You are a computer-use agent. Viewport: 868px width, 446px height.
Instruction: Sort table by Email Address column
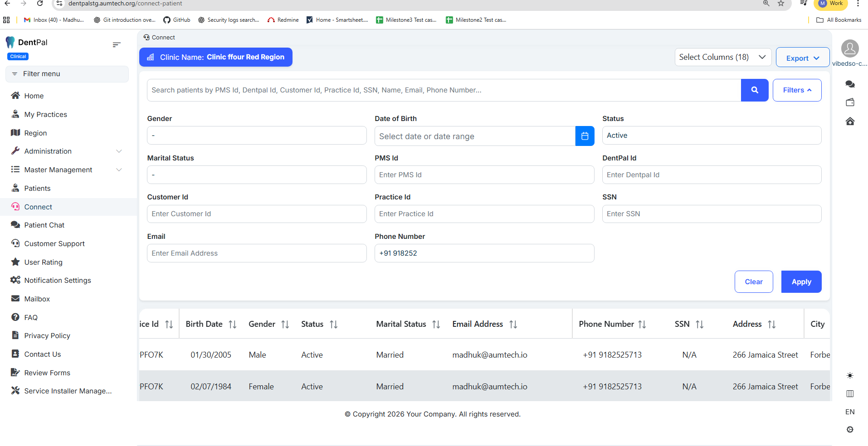point(513,324)
